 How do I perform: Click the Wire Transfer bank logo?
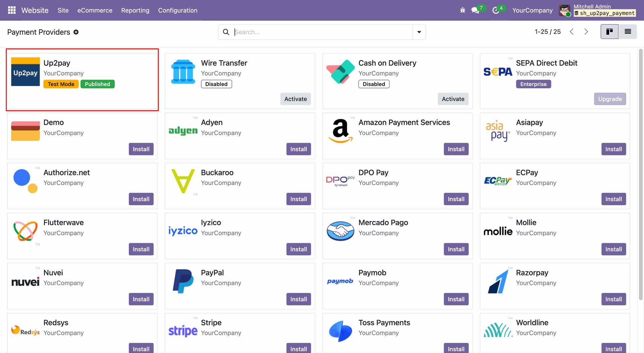(183, 72)
